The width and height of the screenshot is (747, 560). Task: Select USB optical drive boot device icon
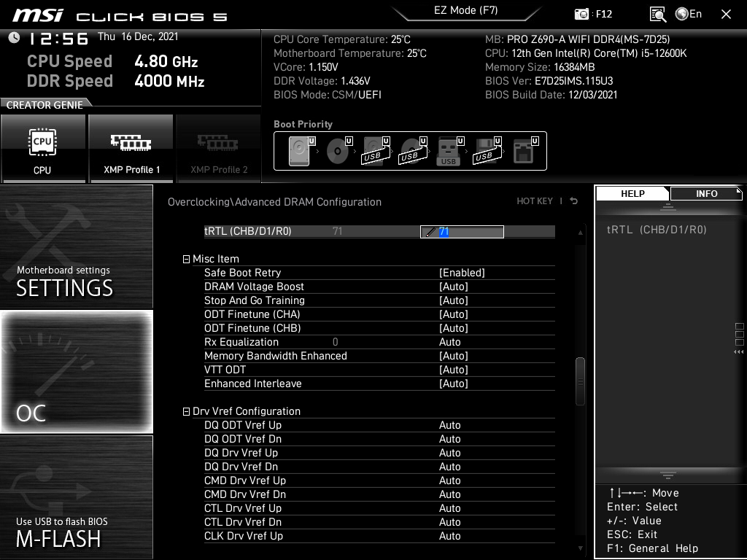[x=413, y=150]
